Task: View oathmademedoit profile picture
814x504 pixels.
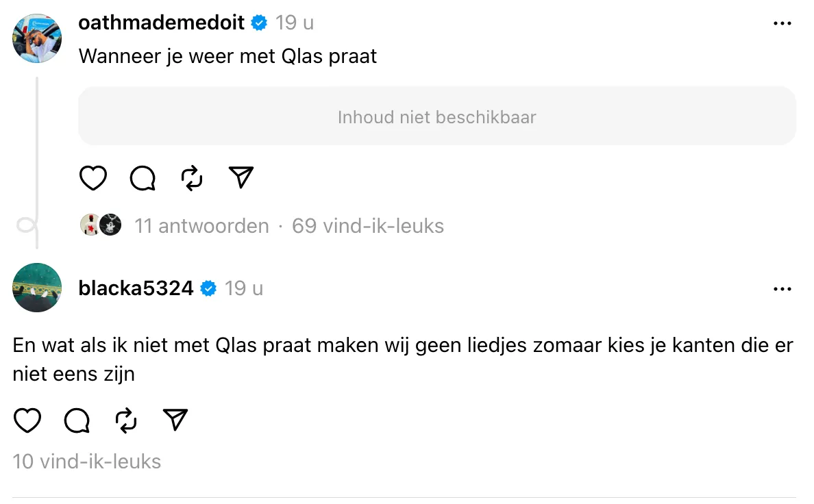Action: (x=37, y=38)
